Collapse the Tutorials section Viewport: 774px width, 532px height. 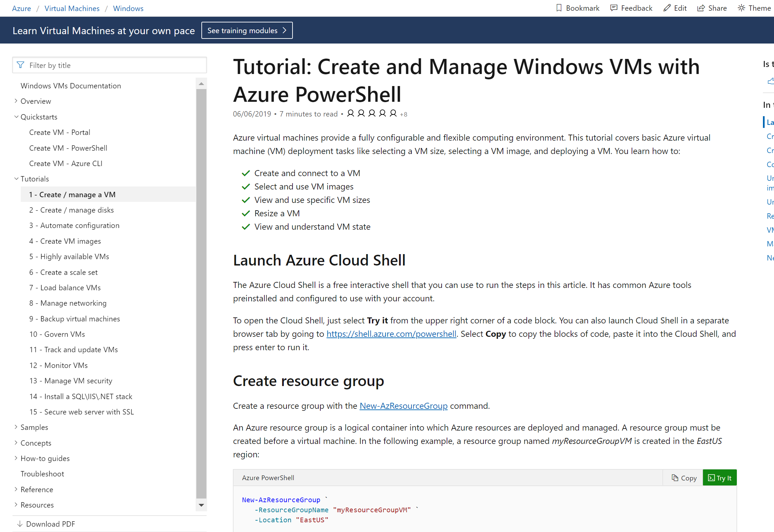point(16,178)
